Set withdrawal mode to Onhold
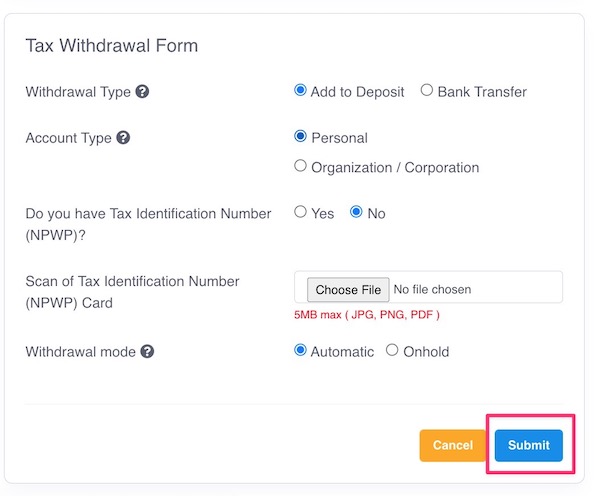This screenshot has height=496, width=600. click(392, 350)
